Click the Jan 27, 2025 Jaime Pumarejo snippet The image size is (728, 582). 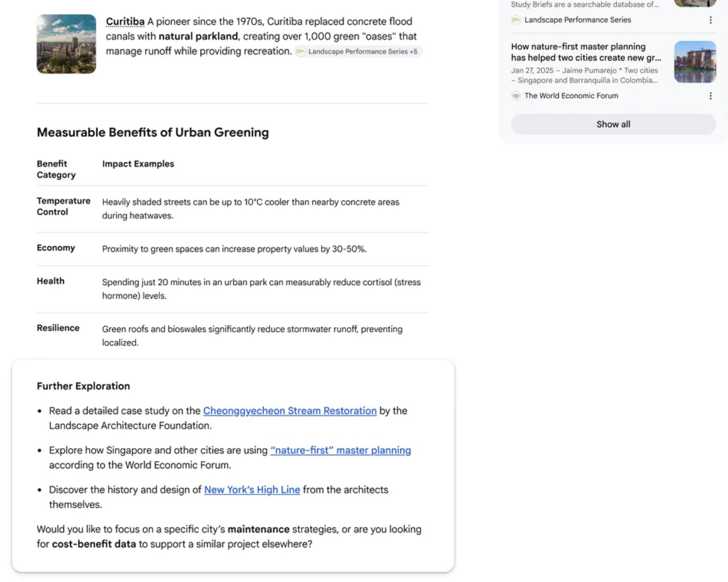[585, 75]
